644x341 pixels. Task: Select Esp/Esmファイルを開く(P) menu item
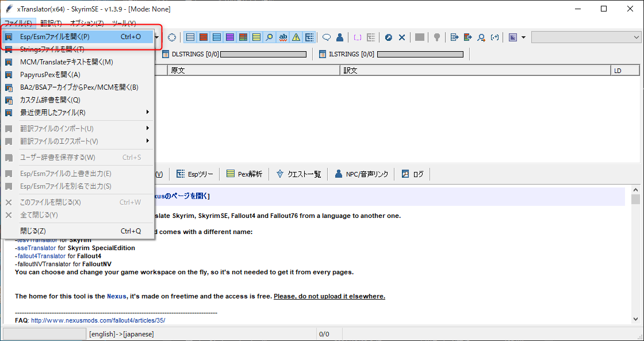click(x=78, y=37)
